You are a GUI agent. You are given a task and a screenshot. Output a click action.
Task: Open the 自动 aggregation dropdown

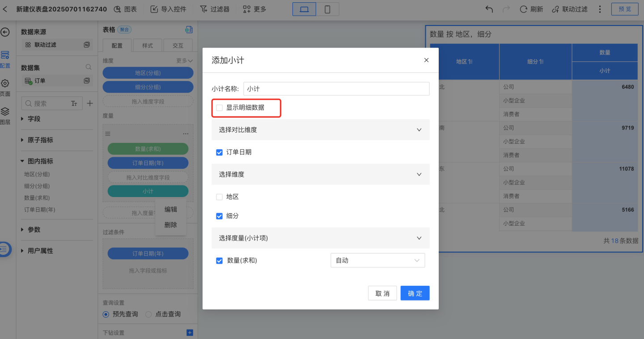tap(377, 261)
